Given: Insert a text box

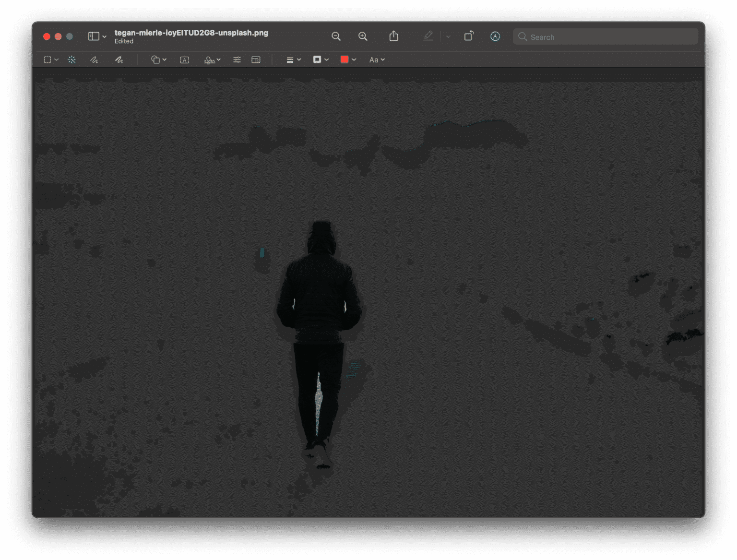Looking at the screenshot, I should pyautogui.click(x=184, y=60).
